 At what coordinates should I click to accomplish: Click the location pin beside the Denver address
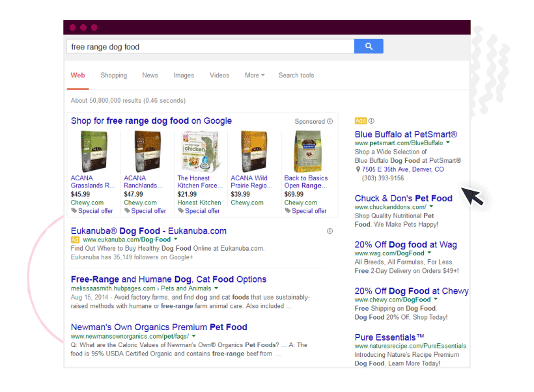358,168
